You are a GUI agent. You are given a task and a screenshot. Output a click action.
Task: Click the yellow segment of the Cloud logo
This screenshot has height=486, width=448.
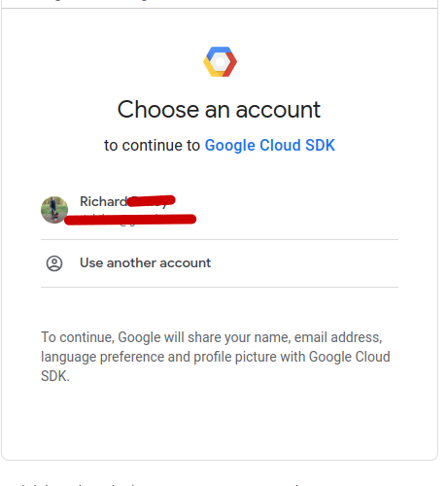(212, 69)
